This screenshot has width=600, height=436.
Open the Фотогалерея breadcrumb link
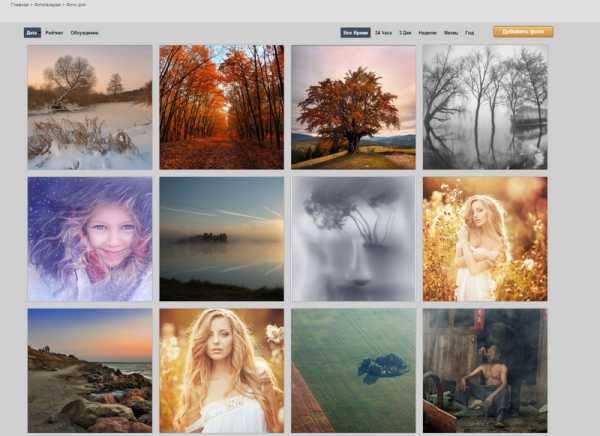(48, 5)
